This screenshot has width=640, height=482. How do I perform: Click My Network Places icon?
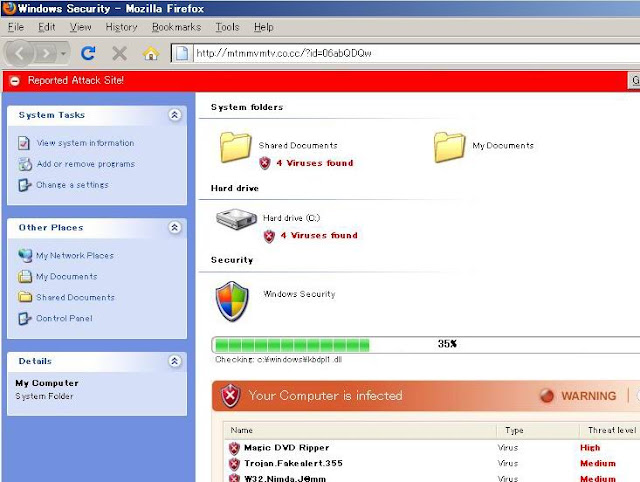point(25,255)
